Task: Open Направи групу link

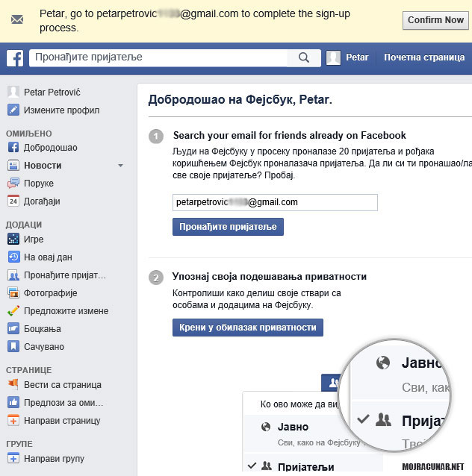Action: point(54,458)
